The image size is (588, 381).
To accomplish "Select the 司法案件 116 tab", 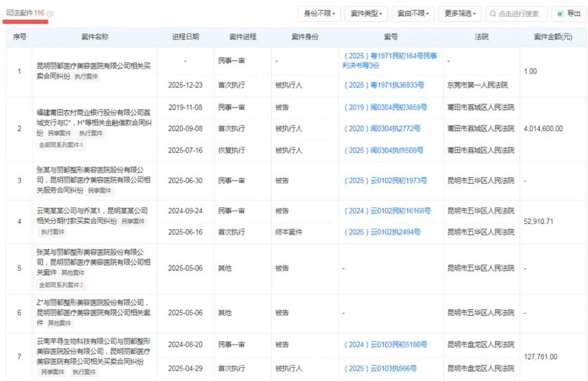I will point(25,13).
